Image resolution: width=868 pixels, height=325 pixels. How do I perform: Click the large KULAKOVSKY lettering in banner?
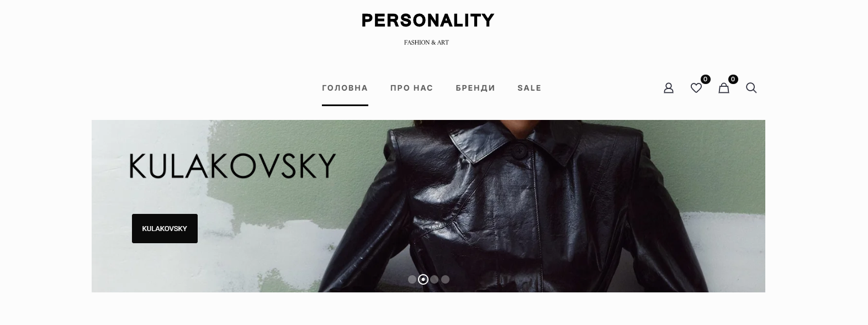pos(232,166)
